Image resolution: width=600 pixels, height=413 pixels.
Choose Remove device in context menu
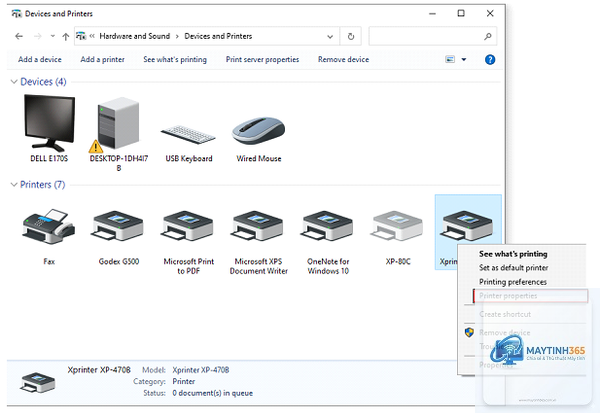pos(505,333)
